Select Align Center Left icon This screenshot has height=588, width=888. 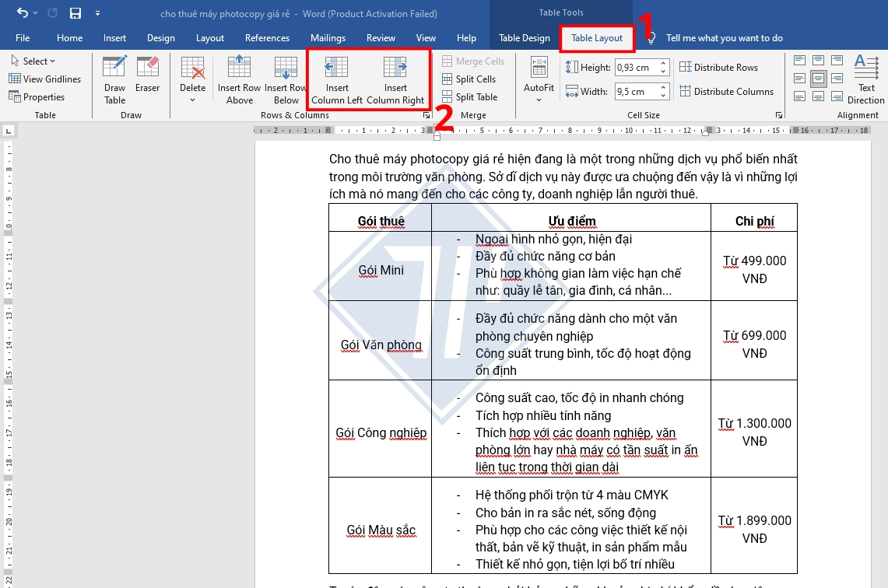799,78
